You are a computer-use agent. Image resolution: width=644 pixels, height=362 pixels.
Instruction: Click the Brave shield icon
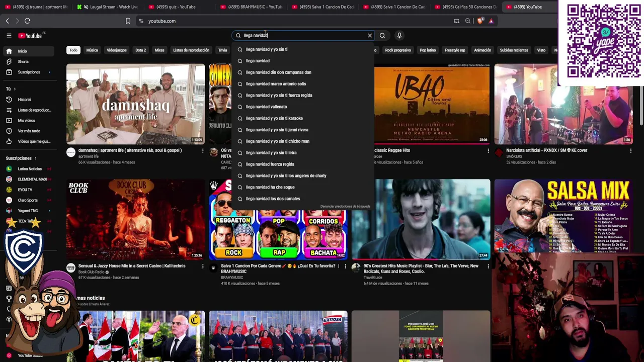click(479, 21)
